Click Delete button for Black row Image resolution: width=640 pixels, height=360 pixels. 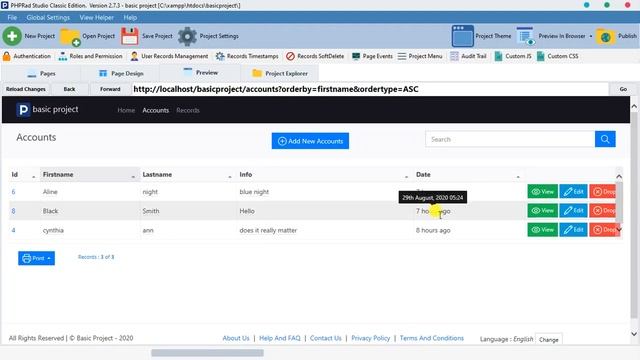(603, 211)
